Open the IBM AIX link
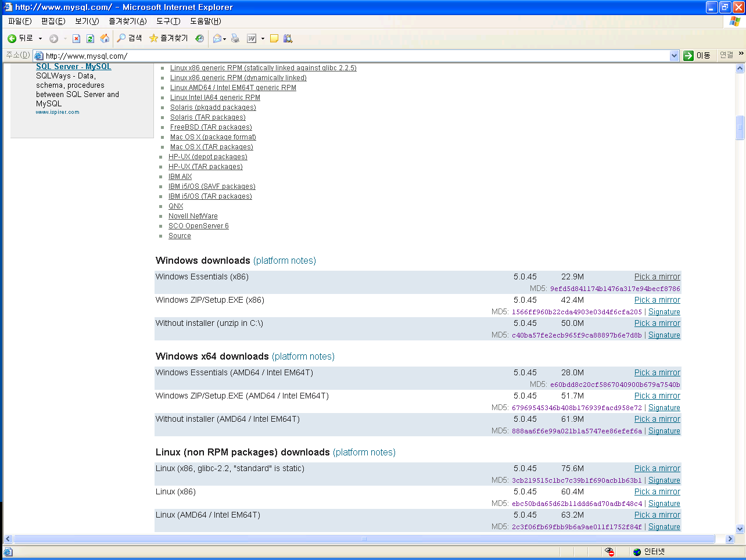Viewport: 746px width, 560px height. coord(180,177)
